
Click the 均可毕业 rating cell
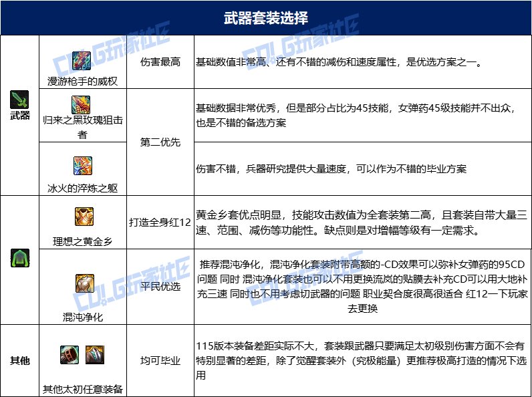(160, 360)
